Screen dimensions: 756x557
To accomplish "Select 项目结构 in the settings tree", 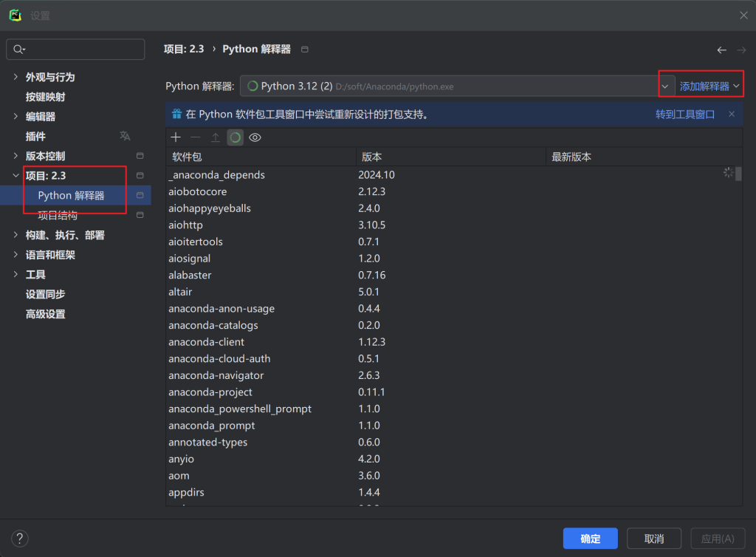I will 58,215.
